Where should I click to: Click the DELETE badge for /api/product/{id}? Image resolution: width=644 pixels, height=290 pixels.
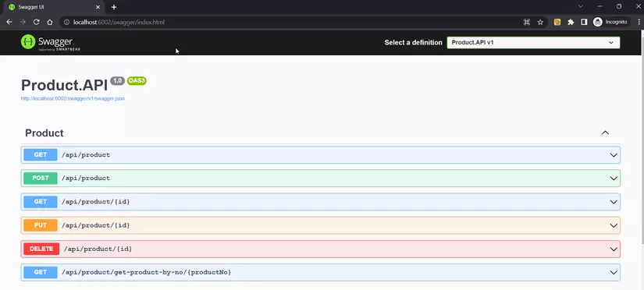tap(41, 249)
